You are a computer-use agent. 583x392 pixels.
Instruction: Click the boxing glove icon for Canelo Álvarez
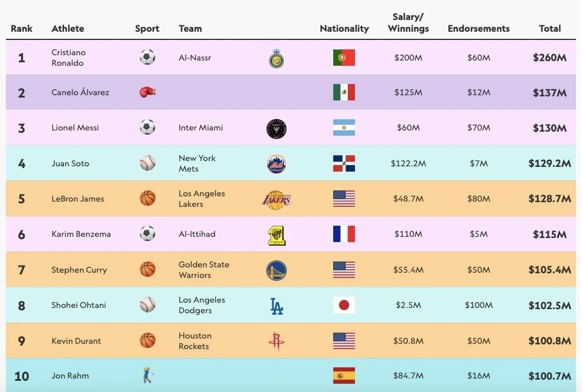click(x=147, y=92)
